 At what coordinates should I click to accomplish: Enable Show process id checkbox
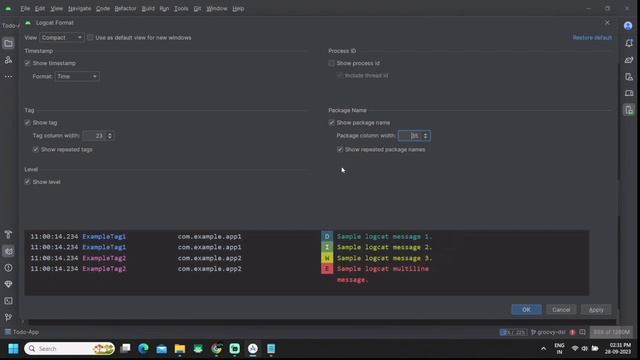click(331, 63)
